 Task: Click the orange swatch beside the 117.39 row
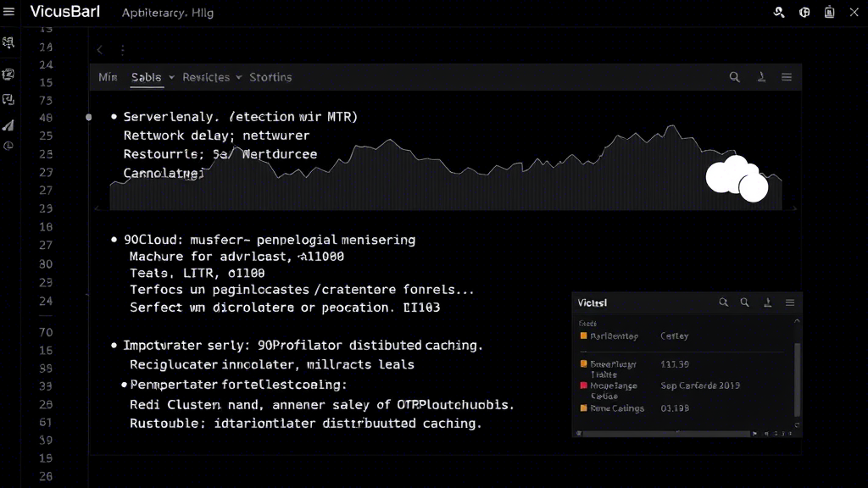tap(583, 364)
